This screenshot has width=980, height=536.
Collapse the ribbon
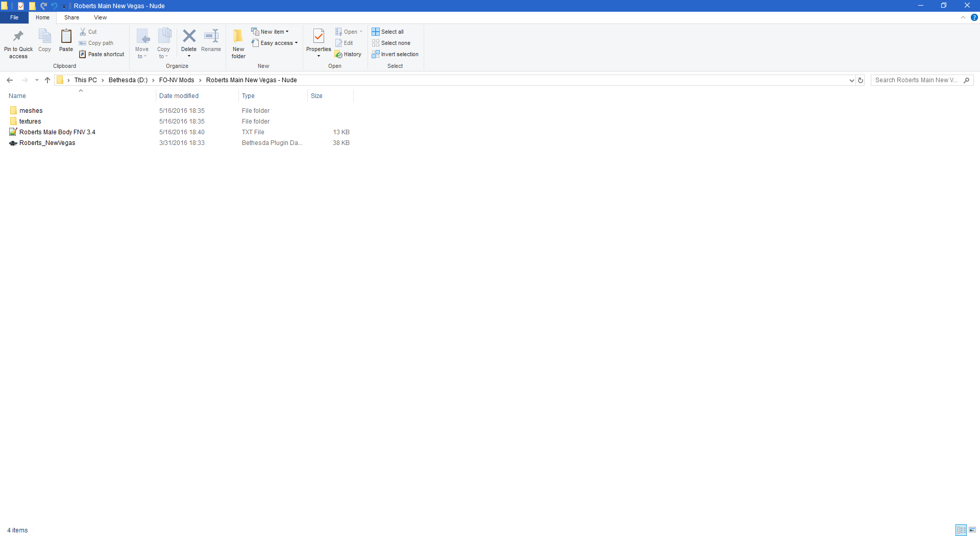(963, 17)
